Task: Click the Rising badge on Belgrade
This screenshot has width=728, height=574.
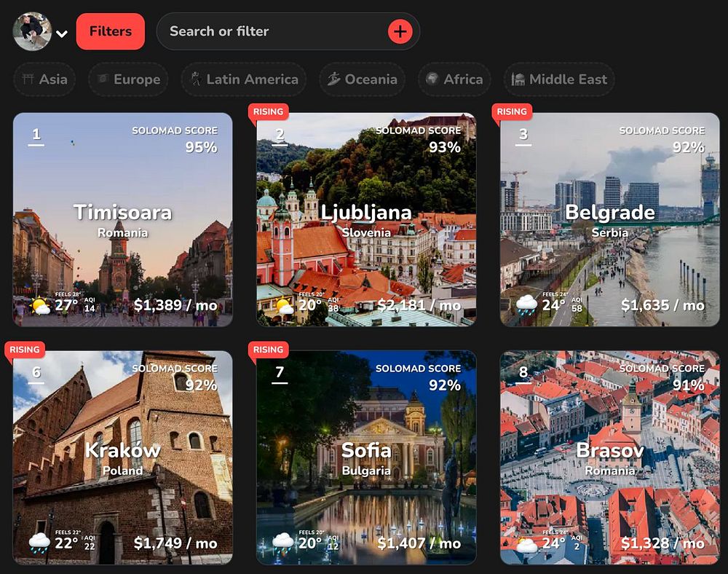Action: (x=512, y=111)
